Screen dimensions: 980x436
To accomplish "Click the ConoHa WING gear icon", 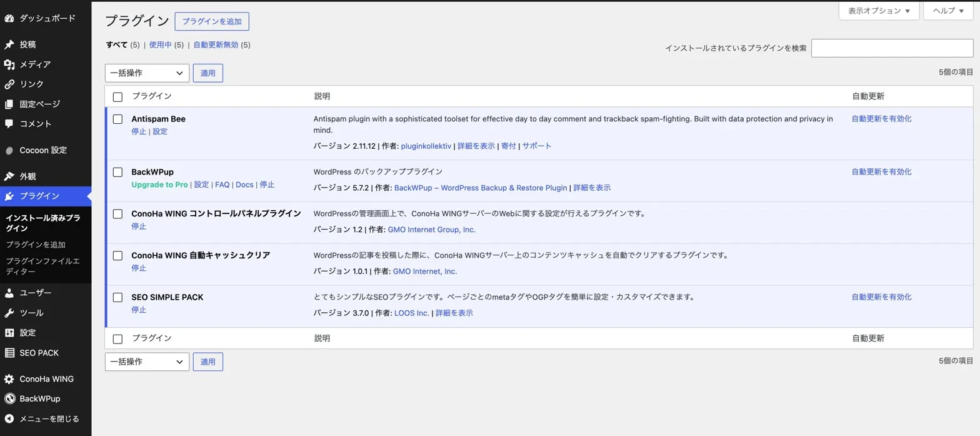I will click(x=9, y=379).
